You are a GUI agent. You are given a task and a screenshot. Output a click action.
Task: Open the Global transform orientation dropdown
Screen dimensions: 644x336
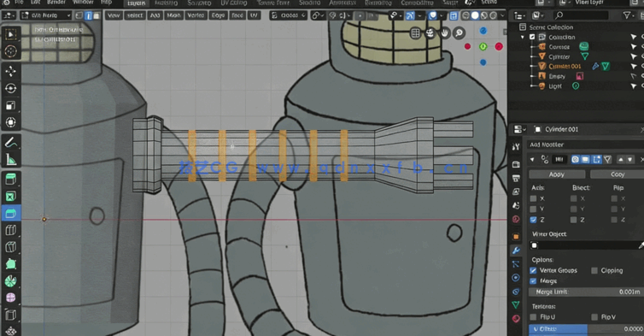click(x=289, y=15)
